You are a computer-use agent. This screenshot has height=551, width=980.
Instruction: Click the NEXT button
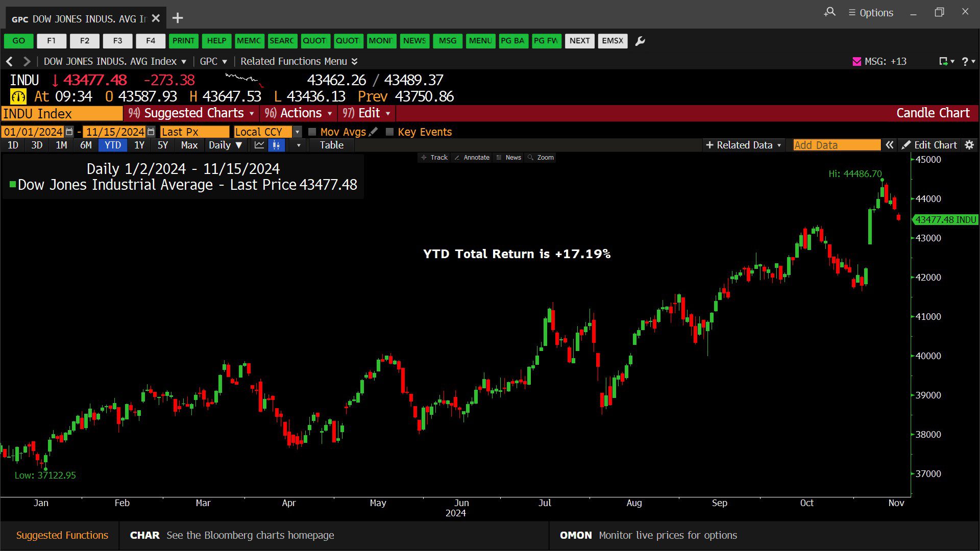pyautogui.click(x=579, y=41)
